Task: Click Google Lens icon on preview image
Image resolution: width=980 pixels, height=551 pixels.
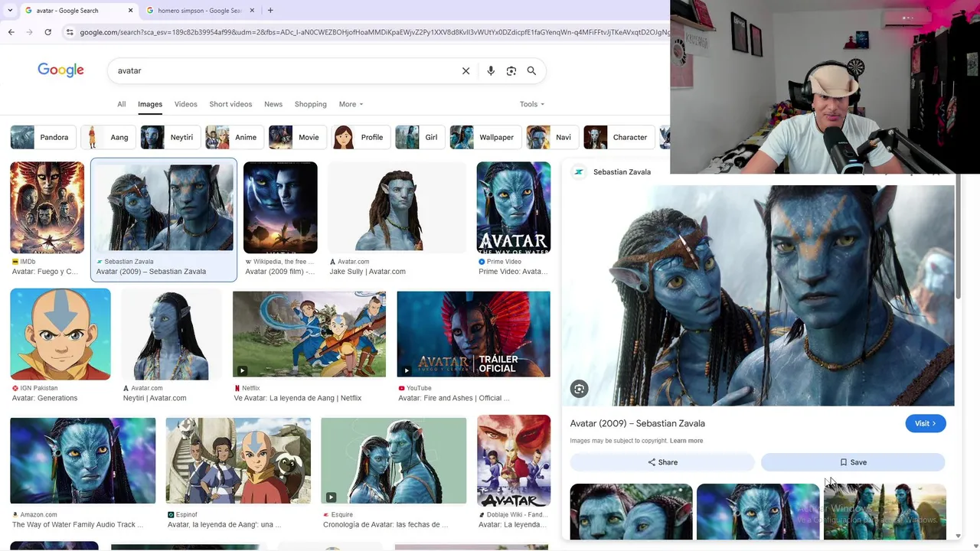Action: pos(579,389)
